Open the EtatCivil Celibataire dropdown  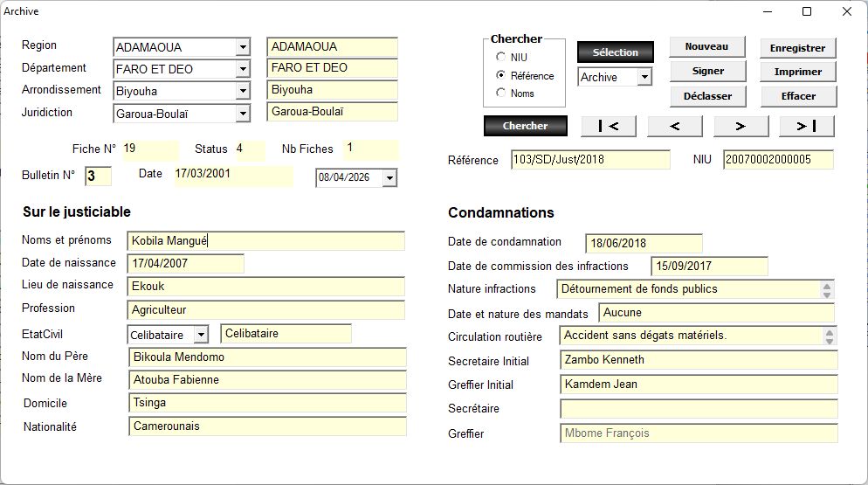[201, 335]
